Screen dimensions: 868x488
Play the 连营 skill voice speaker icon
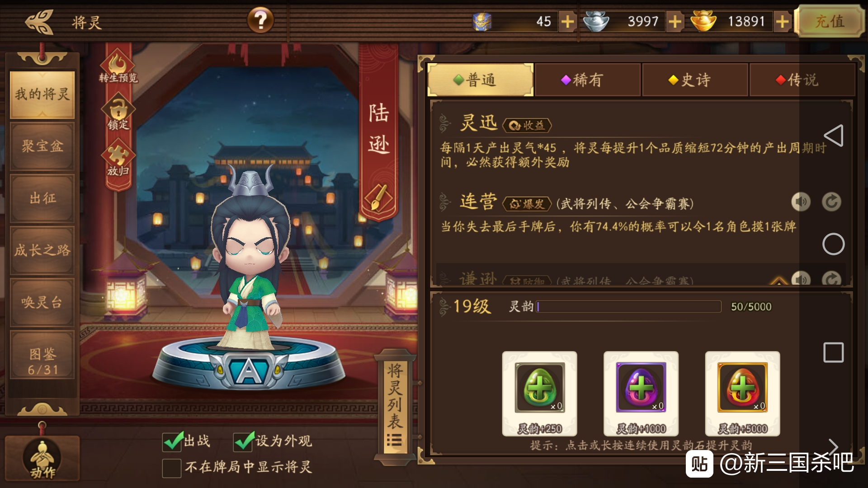pos(801,202)
